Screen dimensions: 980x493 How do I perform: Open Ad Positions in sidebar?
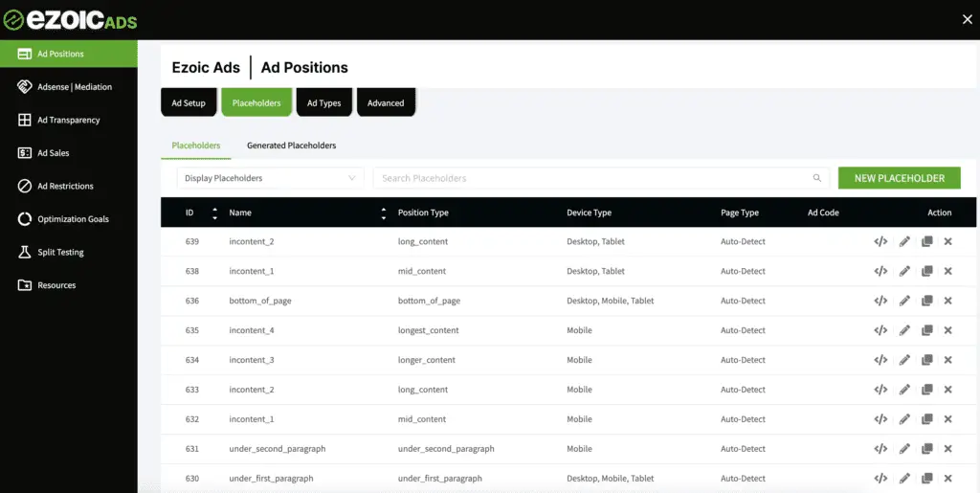pos(69,54)
